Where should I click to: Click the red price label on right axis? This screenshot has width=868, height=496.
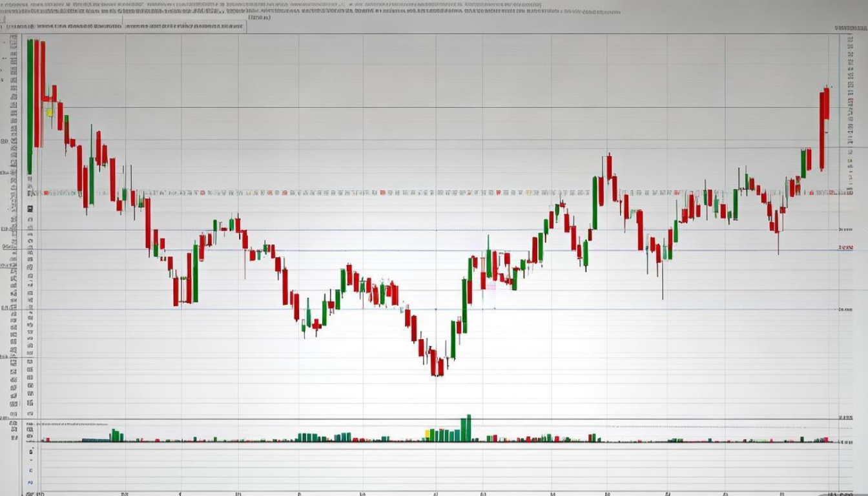click(x=845, y=247)
